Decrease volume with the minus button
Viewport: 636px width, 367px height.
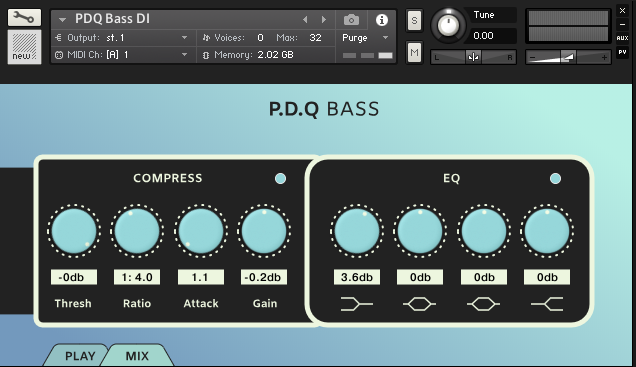click(x=533, y=58)
